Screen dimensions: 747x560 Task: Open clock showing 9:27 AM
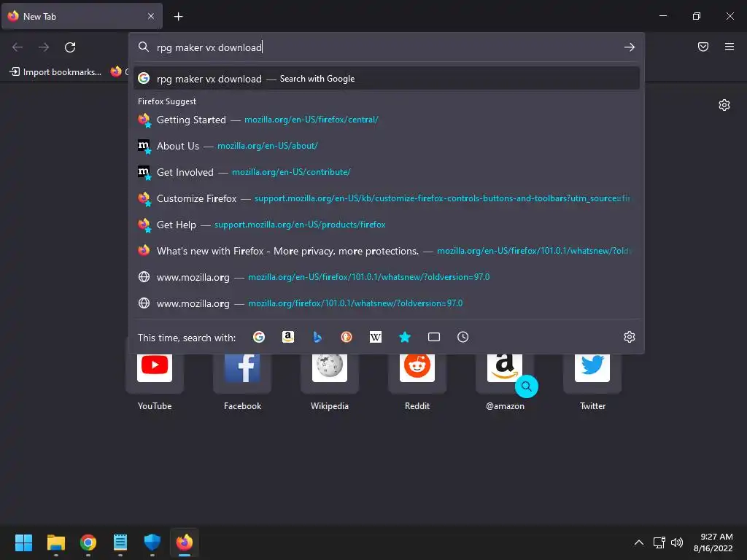pyautogui.click(x=713, y=542)
